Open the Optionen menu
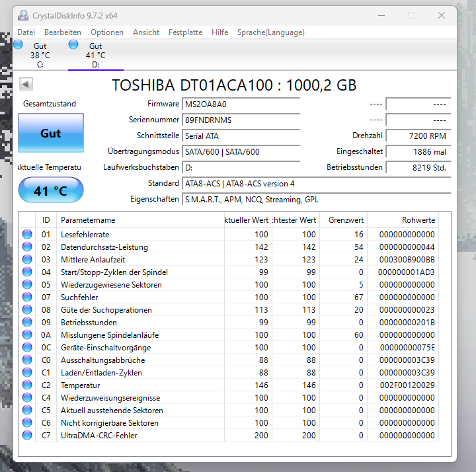The height and width of the screenshot is (472, 476). [107, 32]
